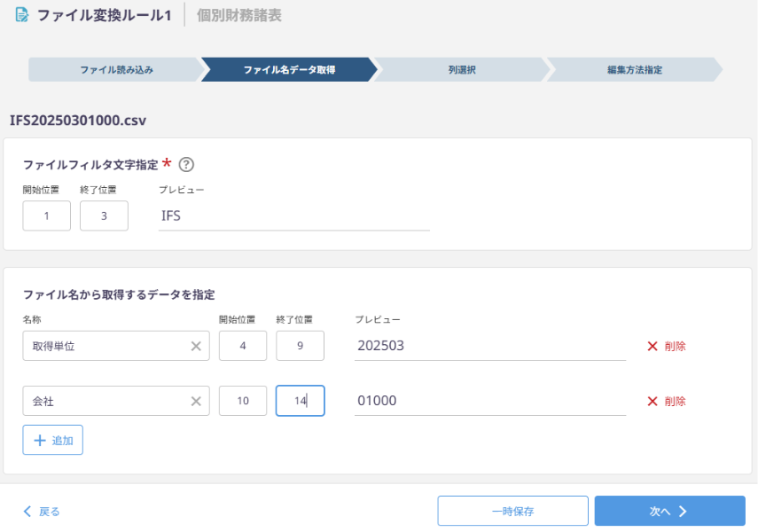Click the ファイル変換ルール1 title
The width and height of the screenshot is (758, 532).
104,15
